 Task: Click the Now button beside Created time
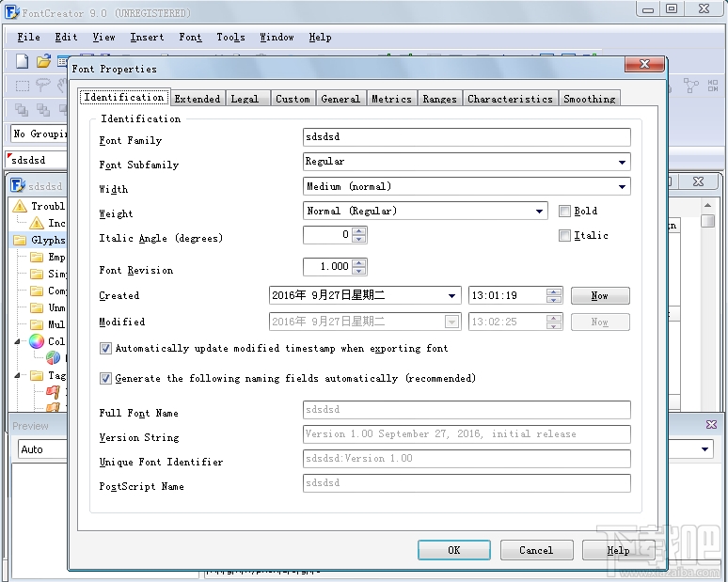click(x=600, y=295)
